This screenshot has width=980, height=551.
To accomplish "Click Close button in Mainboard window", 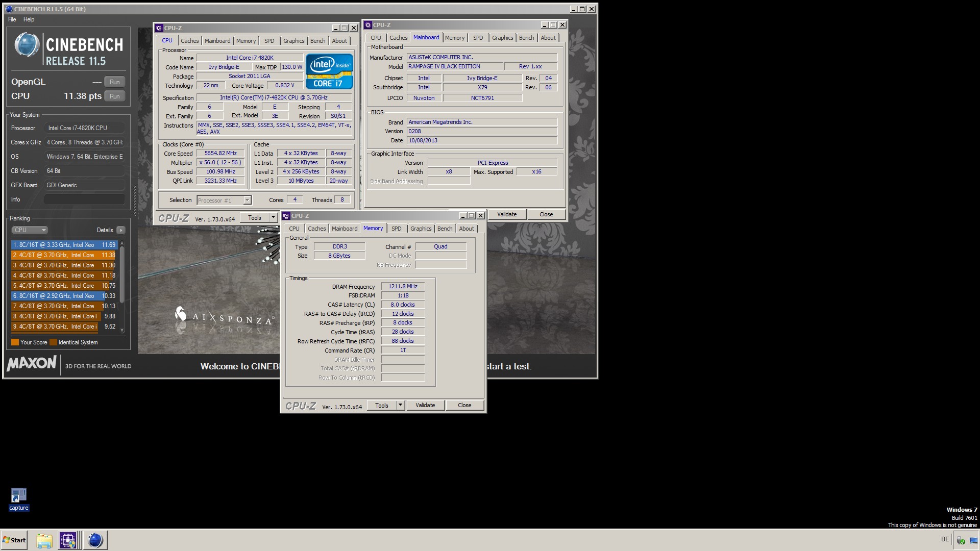I will pos(546,214).
